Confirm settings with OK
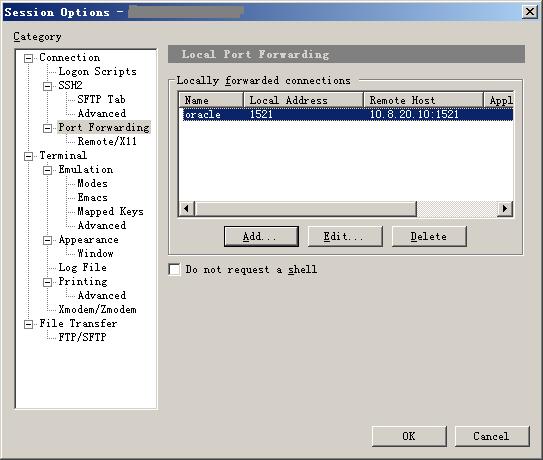This screenshot has height=460, width=543. [x=409, y=436]
